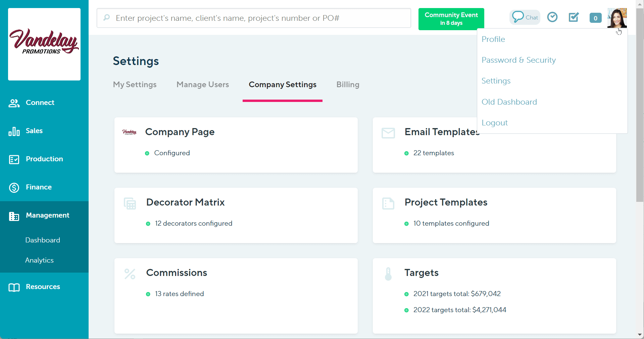644x339 pixels.
Task: Select Logout from the profile menu
Action: tap(494, 123)
